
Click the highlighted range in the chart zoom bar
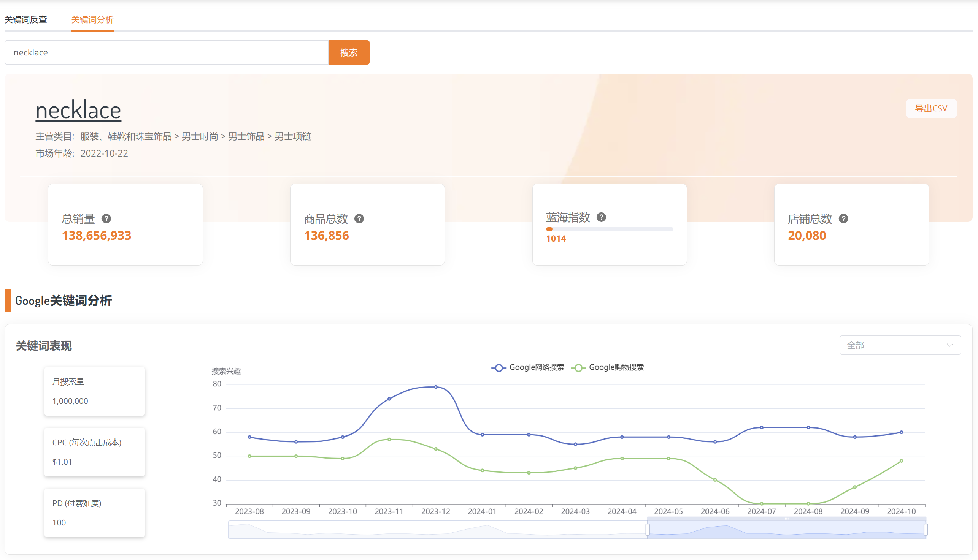click(787, 530)
